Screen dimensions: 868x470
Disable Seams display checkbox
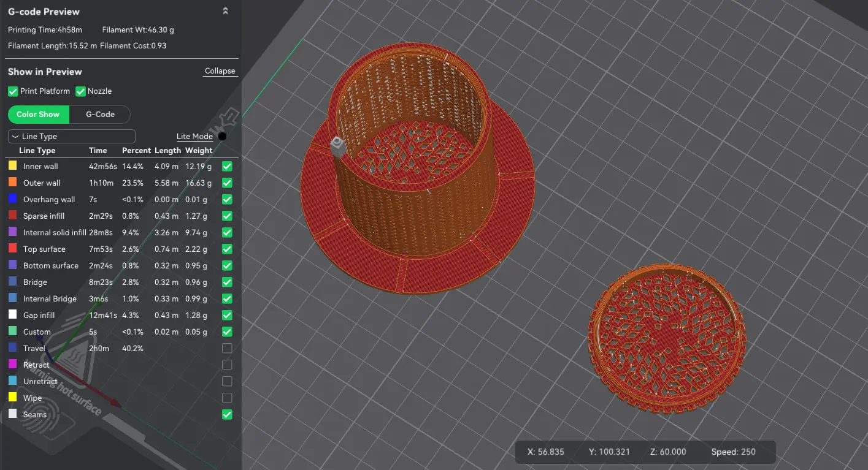point(227,415)
